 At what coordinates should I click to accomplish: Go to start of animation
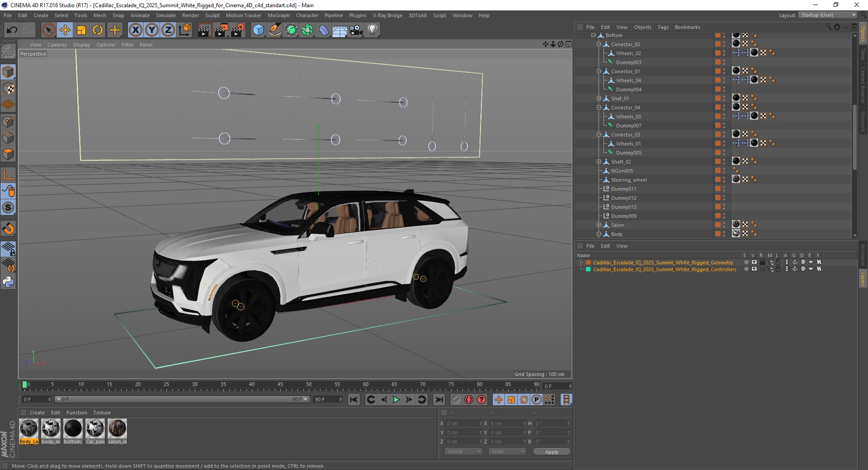pyautogui.click(x=354, y=399)
